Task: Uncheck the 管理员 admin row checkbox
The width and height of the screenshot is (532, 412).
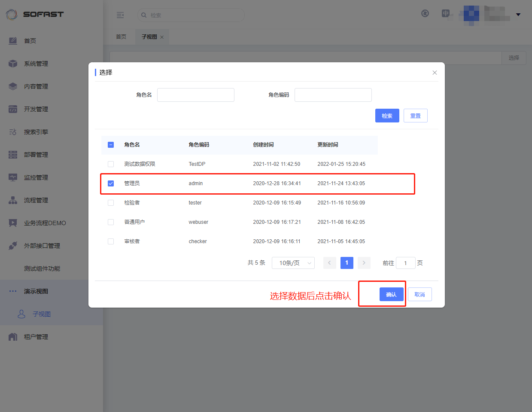Action: pos(111,183)
